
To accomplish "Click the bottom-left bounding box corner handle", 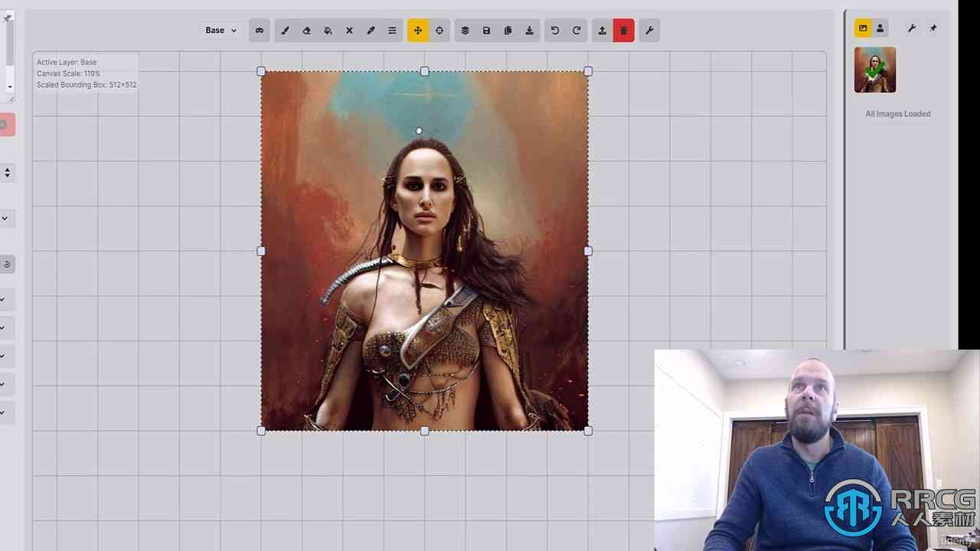I will pos(261,432).
